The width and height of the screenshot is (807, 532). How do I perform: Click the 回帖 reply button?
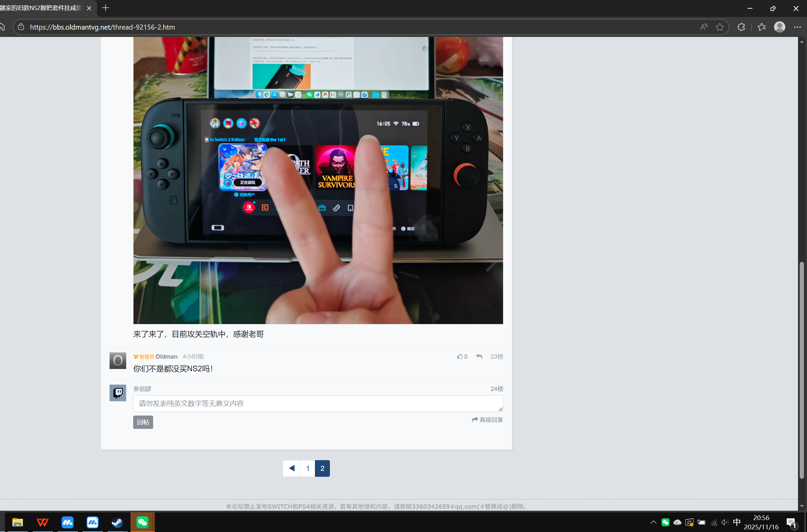click(x=143, y=422)
